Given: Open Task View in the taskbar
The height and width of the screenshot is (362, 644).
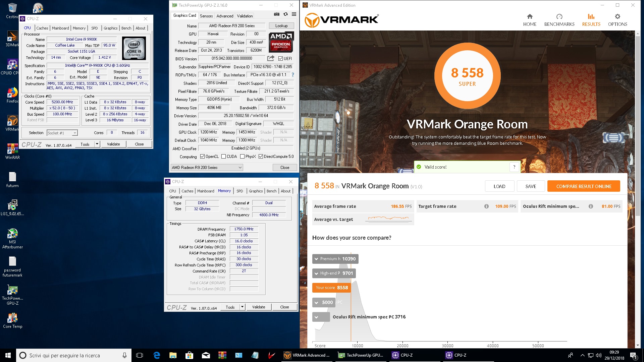Looking at the screenshot, I should (140, 355).
